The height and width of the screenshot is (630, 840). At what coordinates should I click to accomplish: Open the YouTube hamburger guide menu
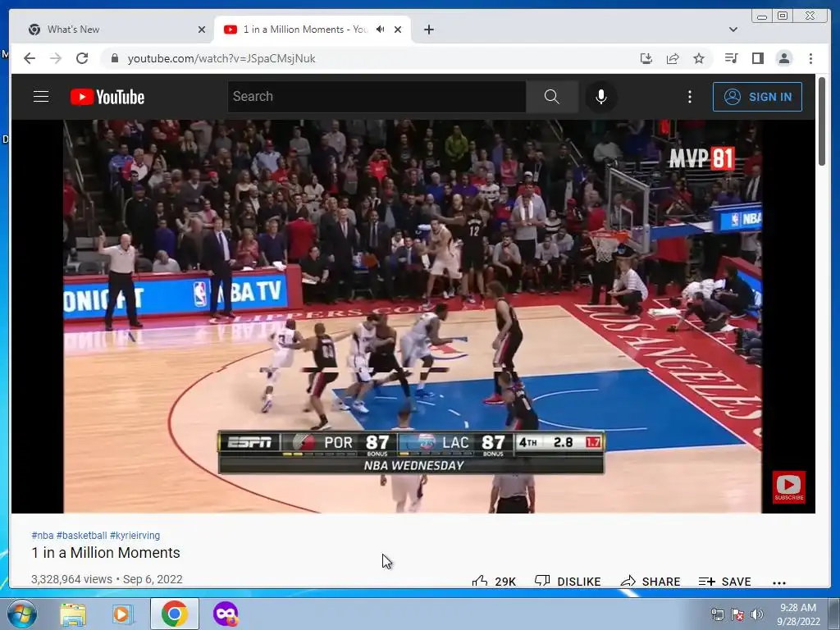click(41, 97)
